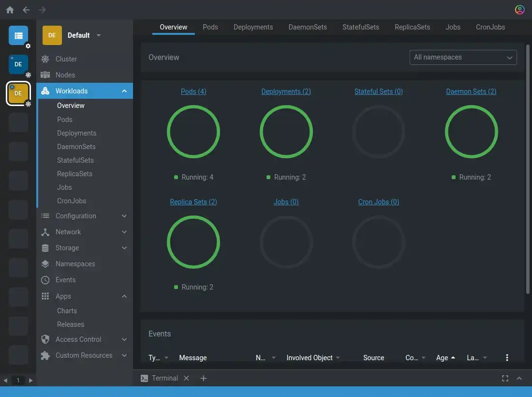
Task: Click the Namespaces sidebar icon
Action: pos(46,264)
